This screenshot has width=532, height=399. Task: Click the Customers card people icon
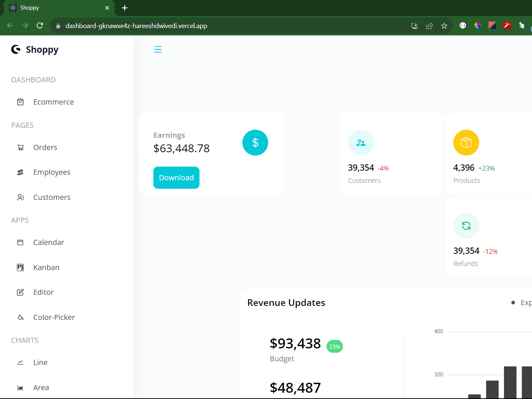361,143
